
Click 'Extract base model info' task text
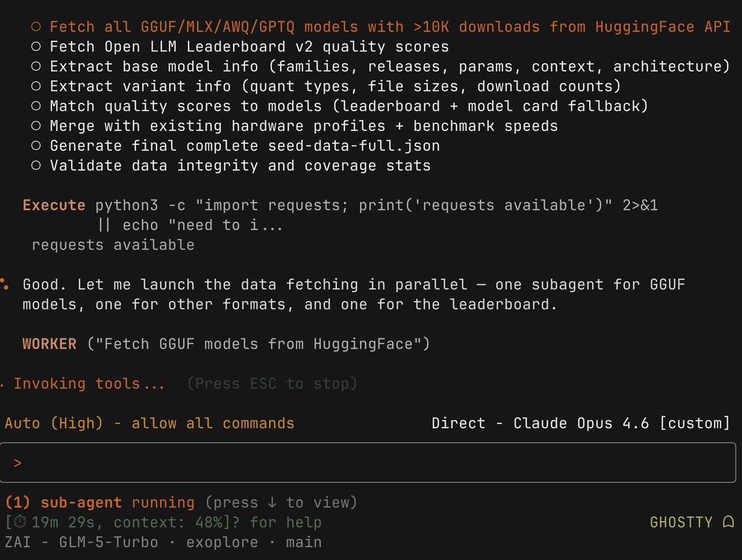pyautogui.click(x=390, y=66)
